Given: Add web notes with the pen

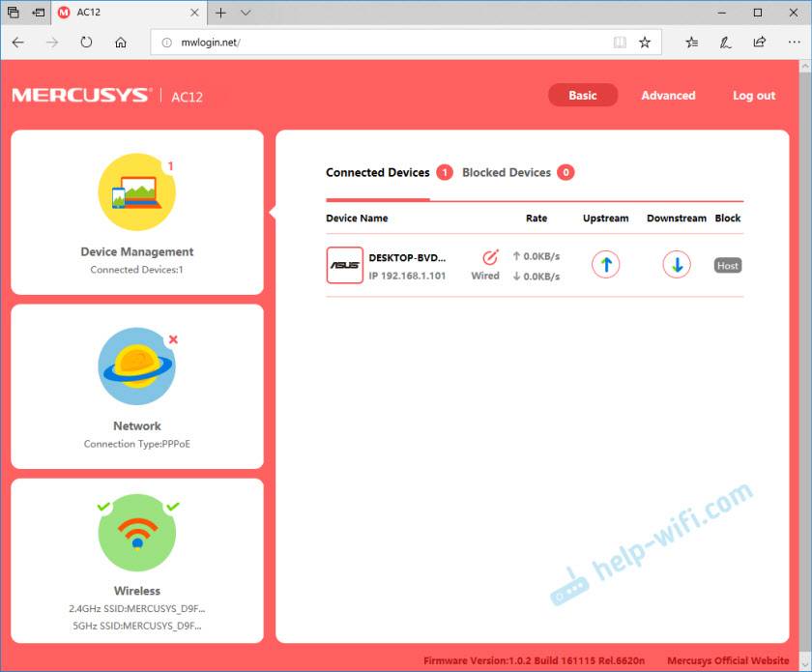Looking at the screenshot, I should point(726,43).
